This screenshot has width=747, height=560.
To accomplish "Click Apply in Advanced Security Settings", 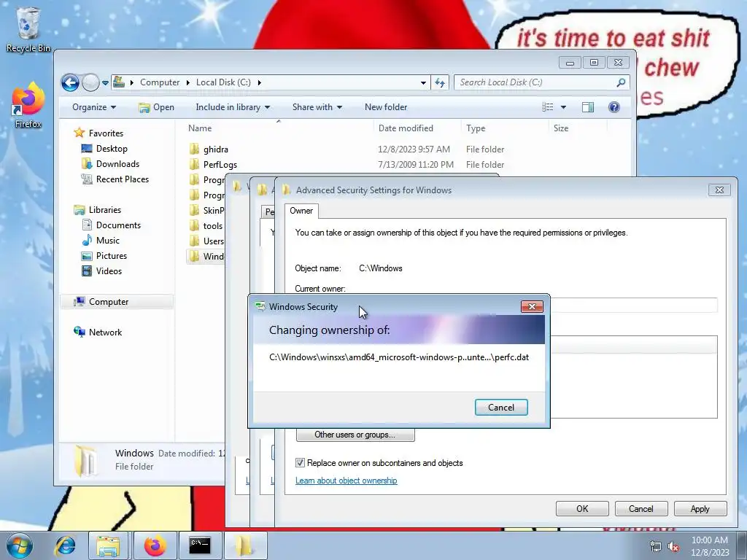I will click(700, 508).
